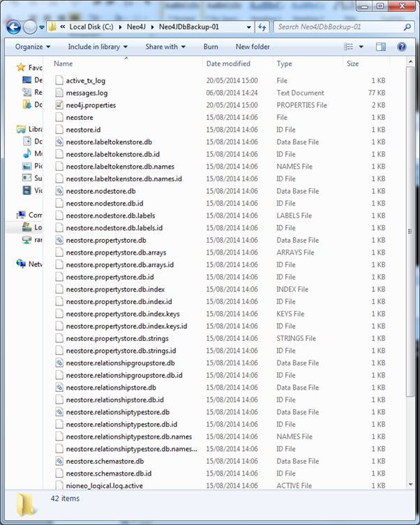Select neostore.id file name
The width and height of the screenshot is (420, 525).
tap(84, 130)
